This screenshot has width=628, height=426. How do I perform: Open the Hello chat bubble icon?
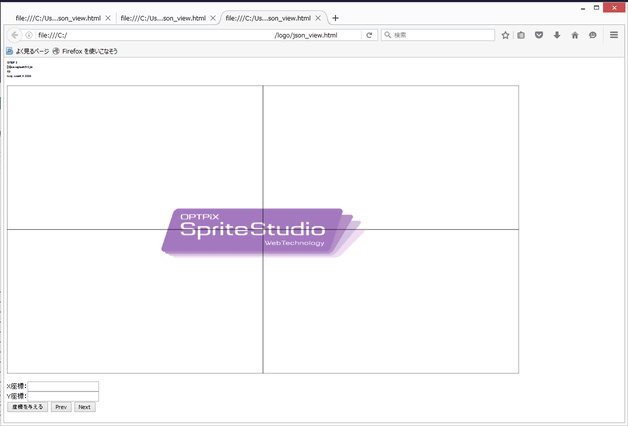pyautogui.click(x=593, y=35)
